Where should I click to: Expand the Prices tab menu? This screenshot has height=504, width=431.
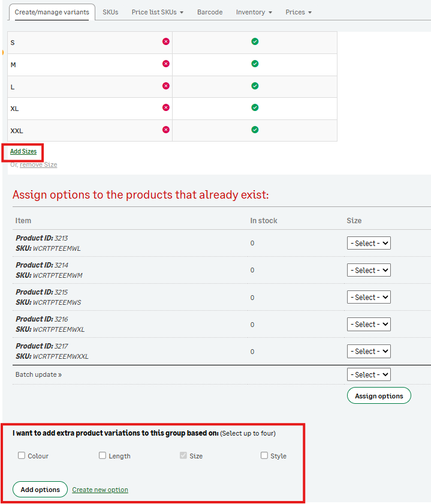[x=299, y=12]
